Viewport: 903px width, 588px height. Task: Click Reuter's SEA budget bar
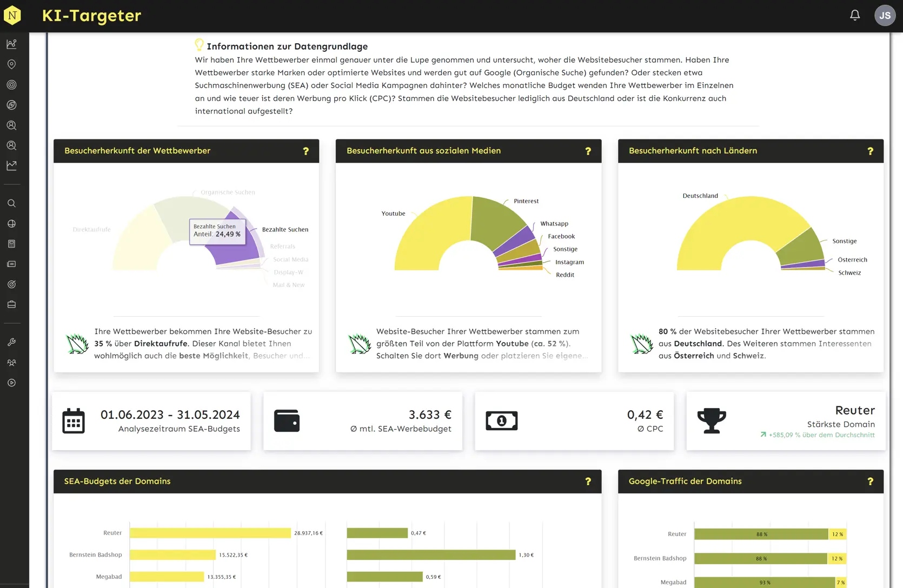(x=210, y=533)
